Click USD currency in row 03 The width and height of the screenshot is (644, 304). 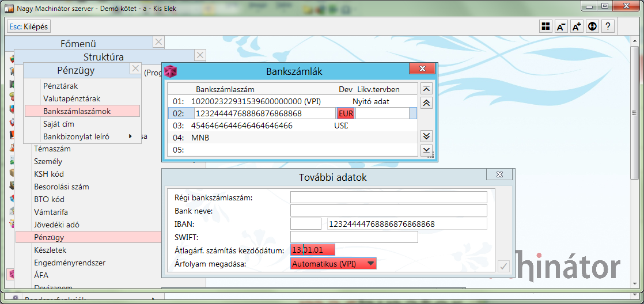click(342, 126)
